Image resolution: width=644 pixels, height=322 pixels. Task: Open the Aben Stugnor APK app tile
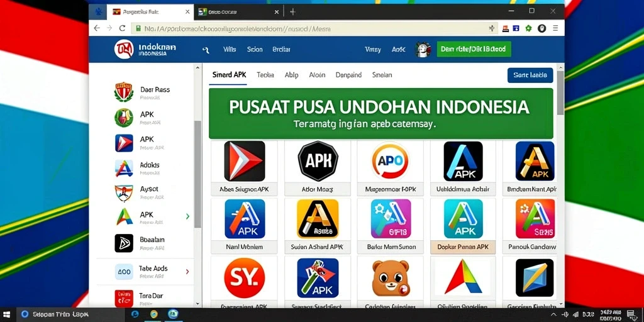[x=245, y=168]
